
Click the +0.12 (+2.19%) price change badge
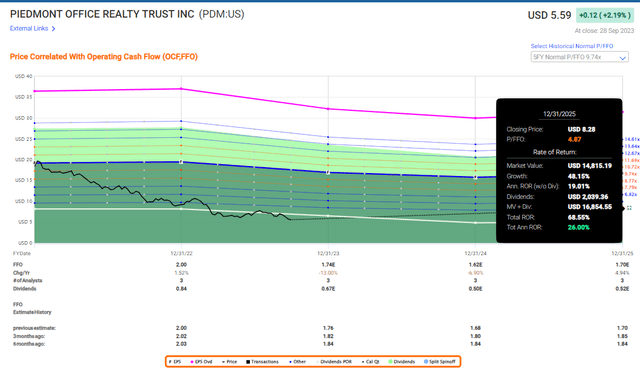pyautogui.click(x=604, y=15)
